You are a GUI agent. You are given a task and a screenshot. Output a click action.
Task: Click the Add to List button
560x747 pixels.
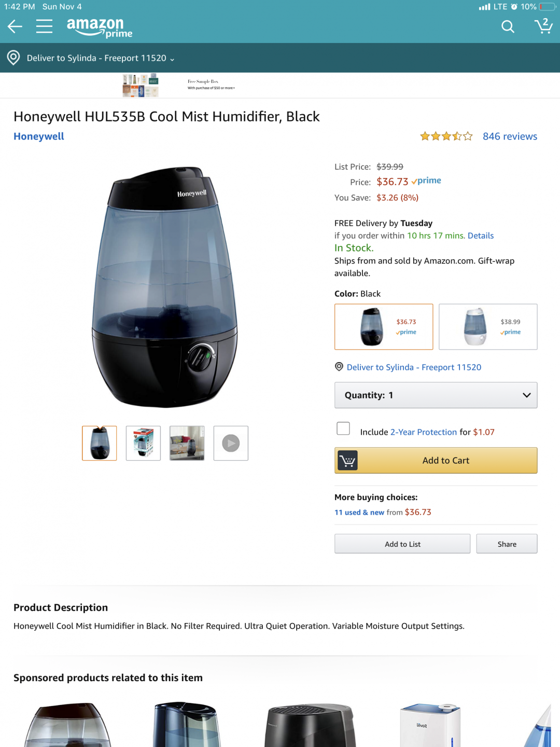[x=402, y=544]
